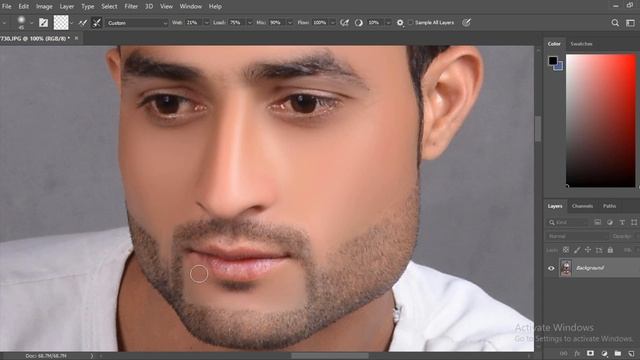Click the Load percentage field
The image size is (640, 360).
tap(236, 23)
